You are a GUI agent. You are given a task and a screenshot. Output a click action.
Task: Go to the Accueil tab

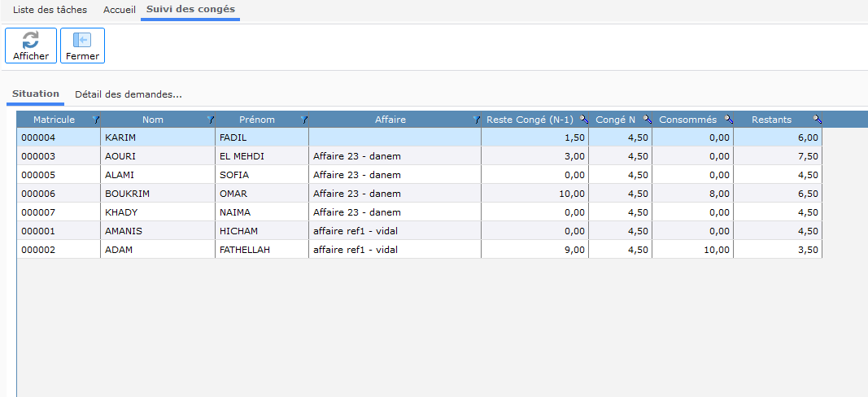(120, 10)
